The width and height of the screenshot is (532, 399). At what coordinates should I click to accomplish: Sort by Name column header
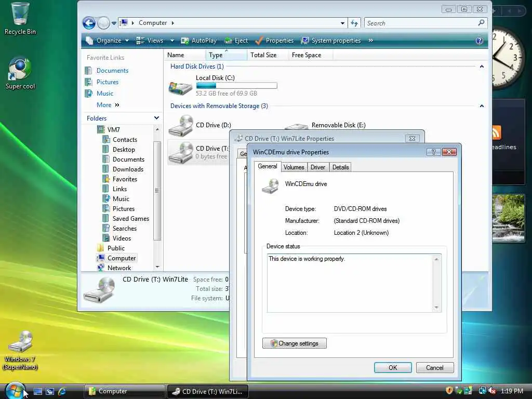[x=184, y=55]
